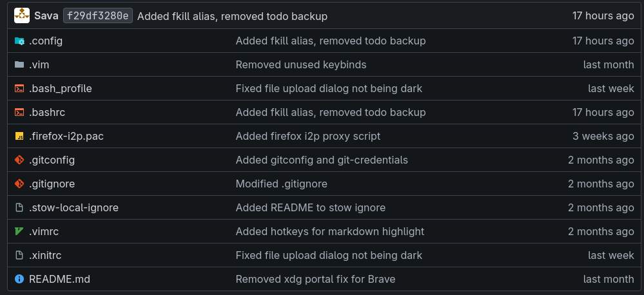Open 'Modified .gitignore' commit message
Image resolution: width=644 pixels, height=295 pixels.
click(x=281, y=184)
